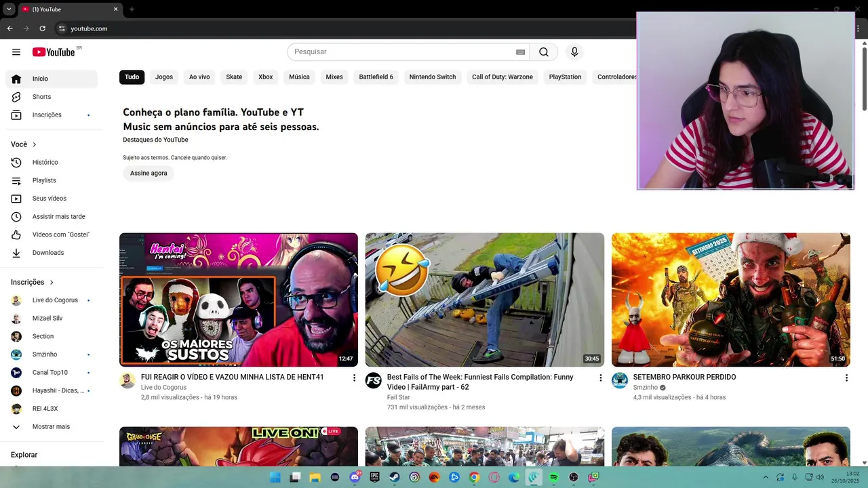868x488 pixels.
Task: Open REI 4L3X subscription
Action: 52,409
